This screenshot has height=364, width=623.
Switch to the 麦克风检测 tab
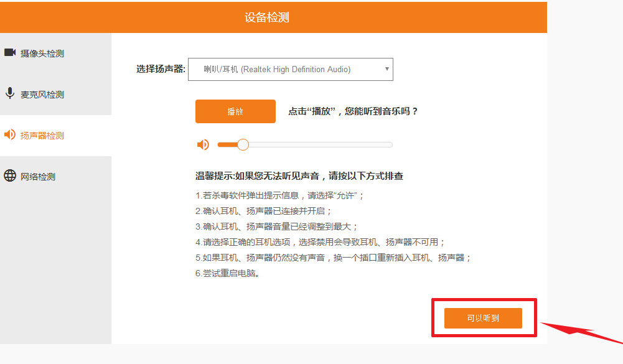pos(42,95)
